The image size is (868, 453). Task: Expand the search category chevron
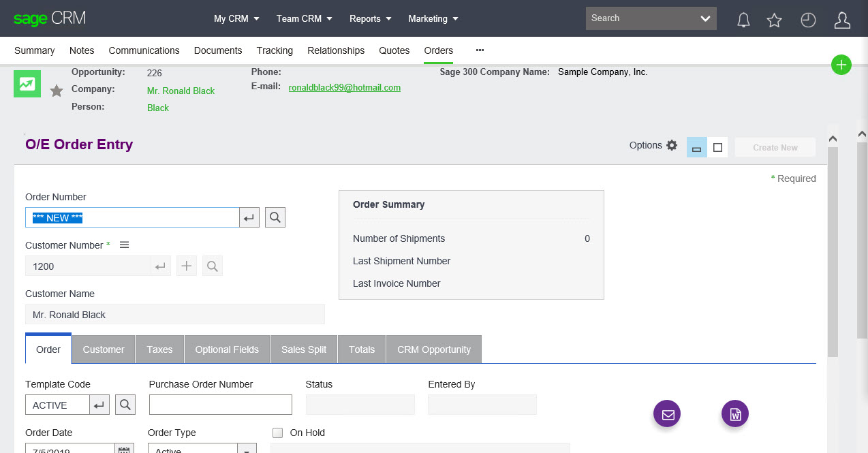coord(705,18)
